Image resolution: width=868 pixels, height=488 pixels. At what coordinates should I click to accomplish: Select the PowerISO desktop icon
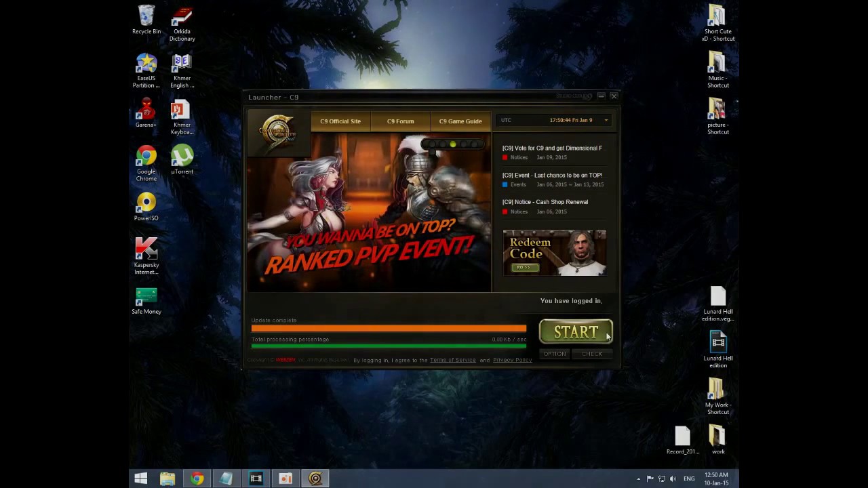(x=146, y=207)
